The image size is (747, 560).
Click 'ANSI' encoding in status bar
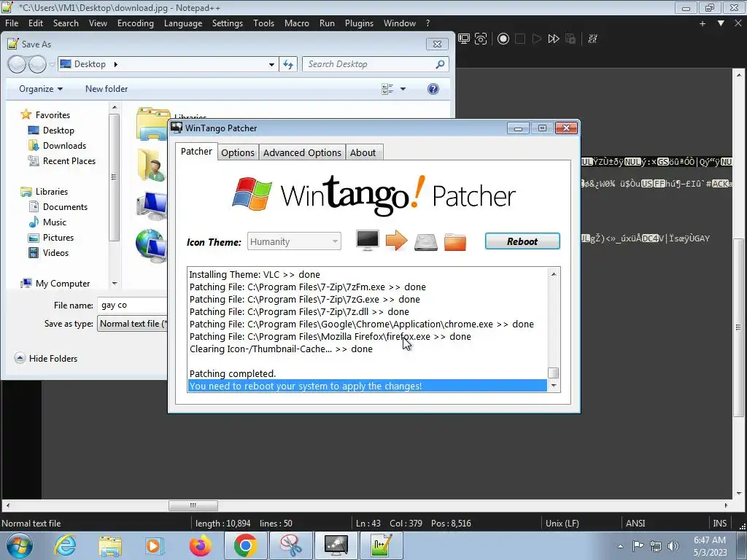[635, 524]
